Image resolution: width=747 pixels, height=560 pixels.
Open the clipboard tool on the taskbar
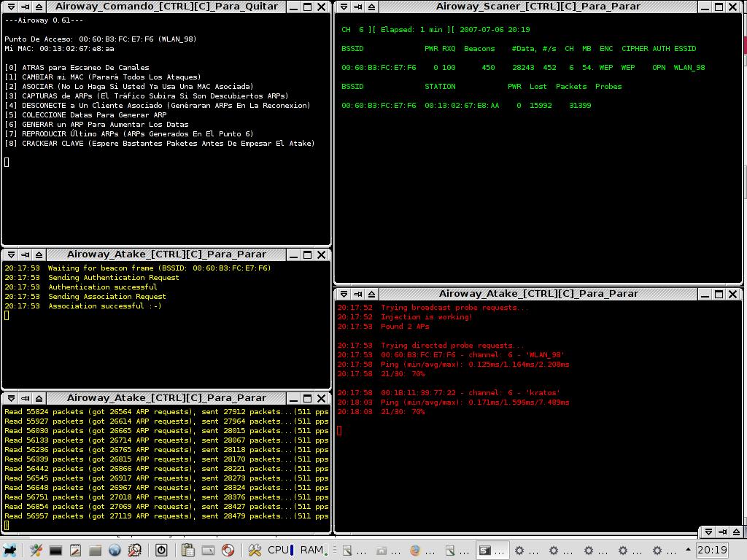pyautogui.click(x=187, y=550)
